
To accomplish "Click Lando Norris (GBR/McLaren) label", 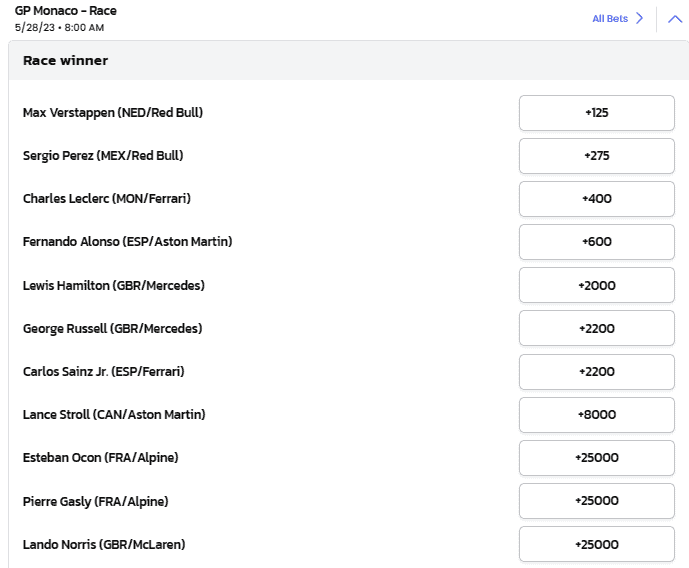I will (104, 545).
